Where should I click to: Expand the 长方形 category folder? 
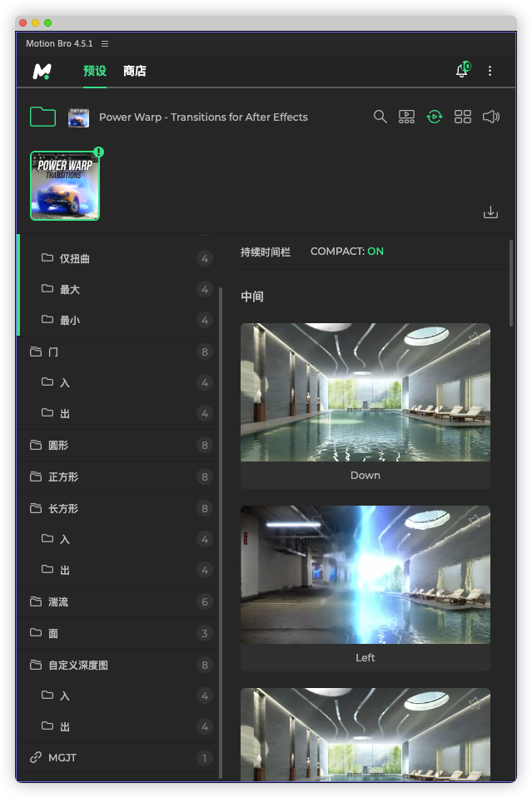(x=118, y=508)
